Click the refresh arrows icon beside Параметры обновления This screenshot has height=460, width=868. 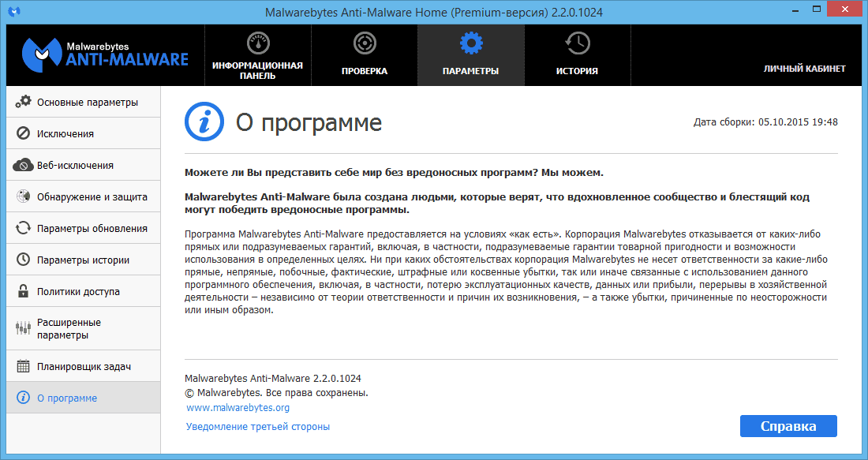(x=23, y=228)
